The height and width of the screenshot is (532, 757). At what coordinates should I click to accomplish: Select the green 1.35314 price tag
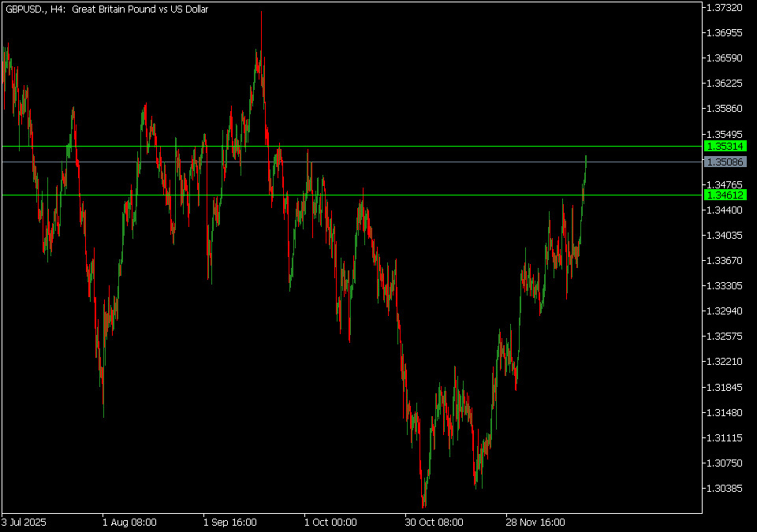[x=725, y=147]
